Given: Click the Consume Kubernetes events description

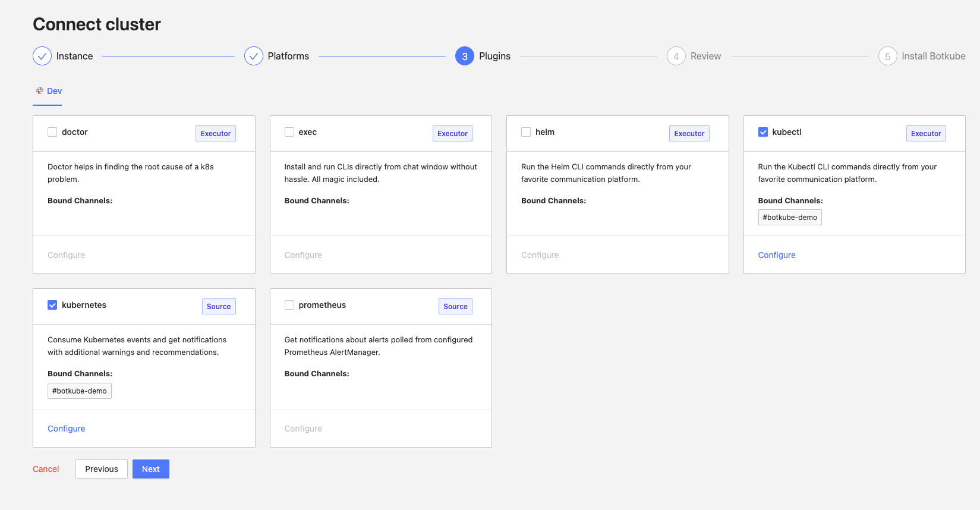Looking at the screenshot, I should (x=137, y=346).
